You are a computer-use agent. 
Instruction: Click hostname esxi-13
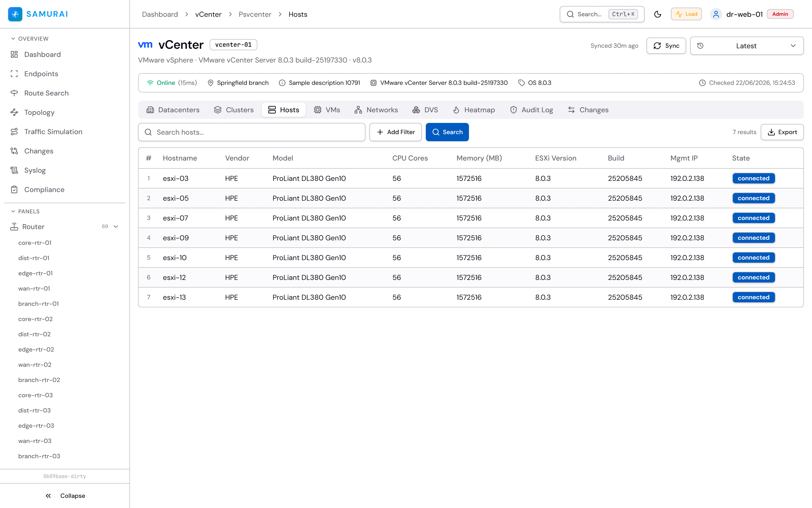pyautogui.click(x=175, y=297)
